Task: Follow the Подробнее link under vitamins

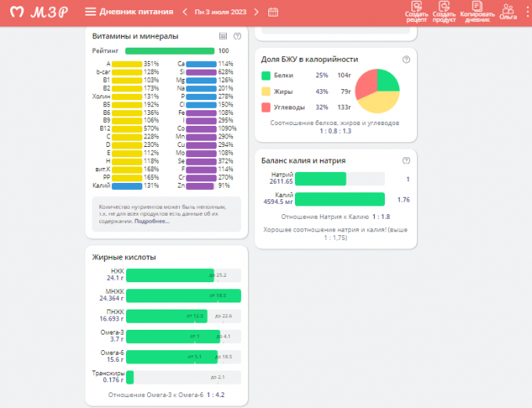Action: click(x=152, y=221)
